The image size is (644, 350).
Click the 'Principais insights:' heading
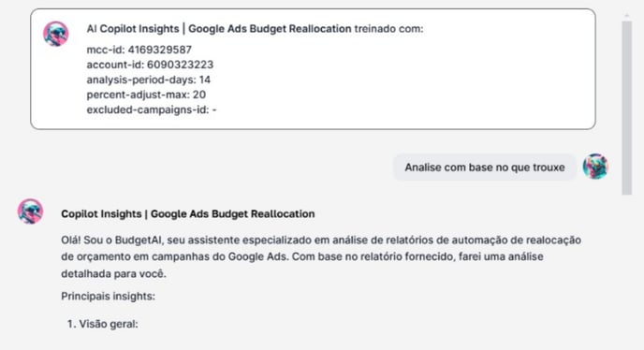coord(108,296)
